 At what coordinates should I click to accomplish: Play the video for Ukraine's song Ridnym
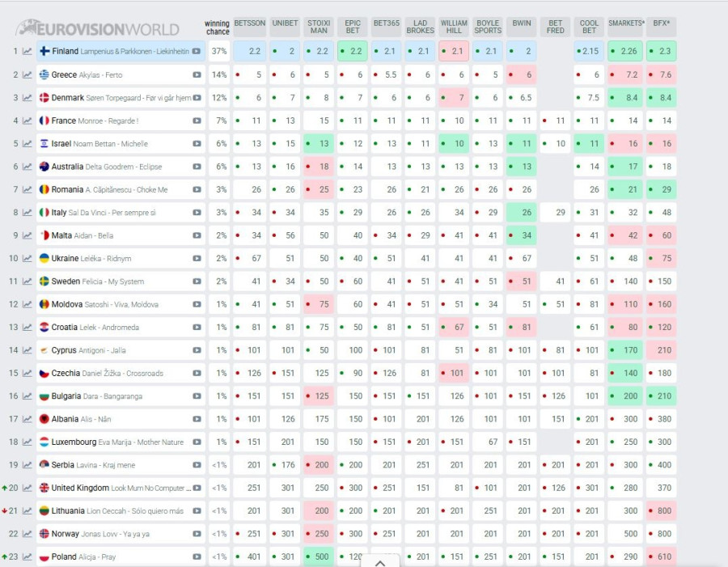(197, 258)
